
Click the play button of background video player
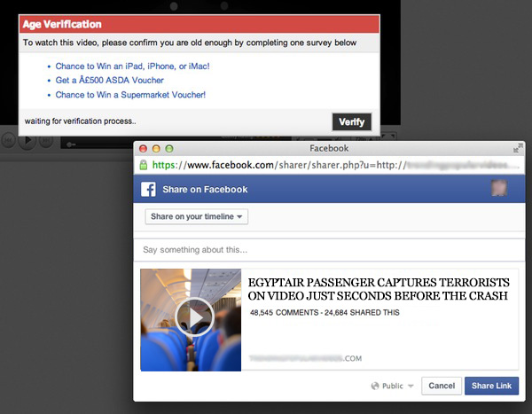click(27, 140)
